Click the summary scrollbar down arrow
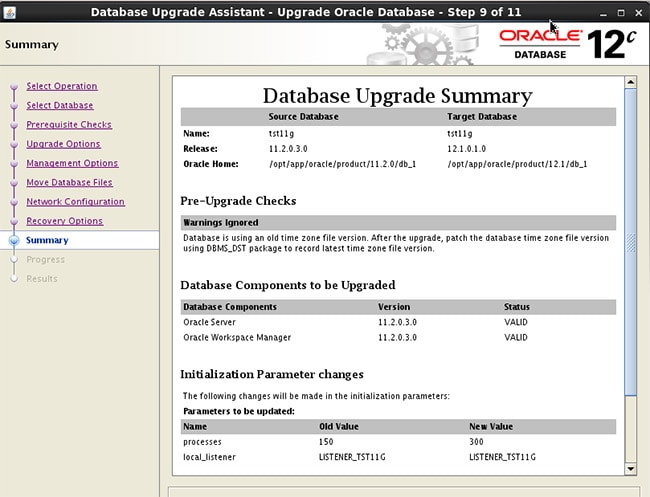The width and height of the screenshot is (650, 497). point(631,469)
